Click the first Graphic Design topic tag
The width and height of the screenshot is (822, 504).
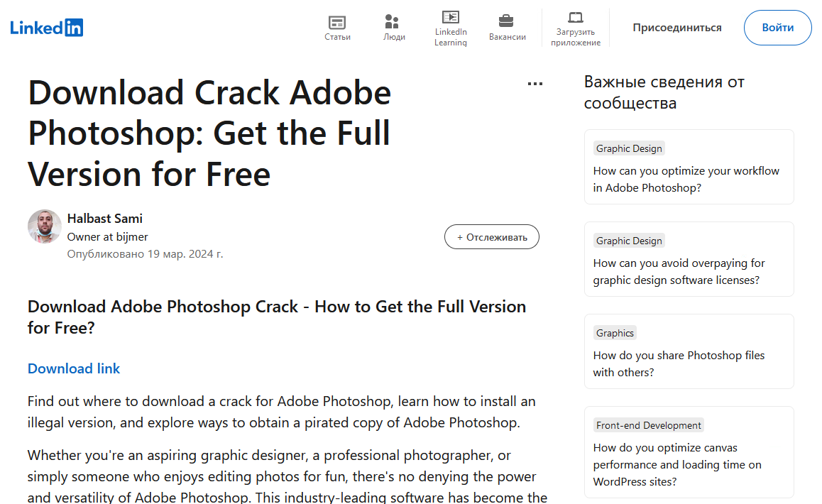[629, 148]
